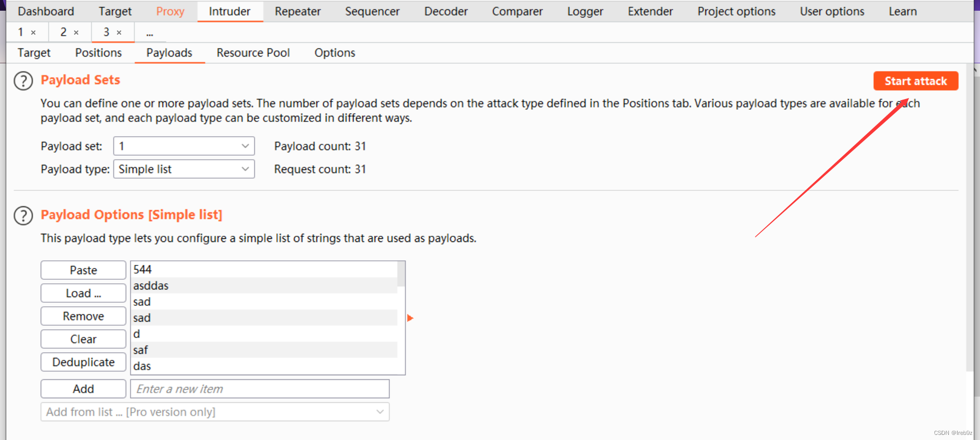Open the Extender tab
Viewport: 980px width, 440px height.
[650, 11]
